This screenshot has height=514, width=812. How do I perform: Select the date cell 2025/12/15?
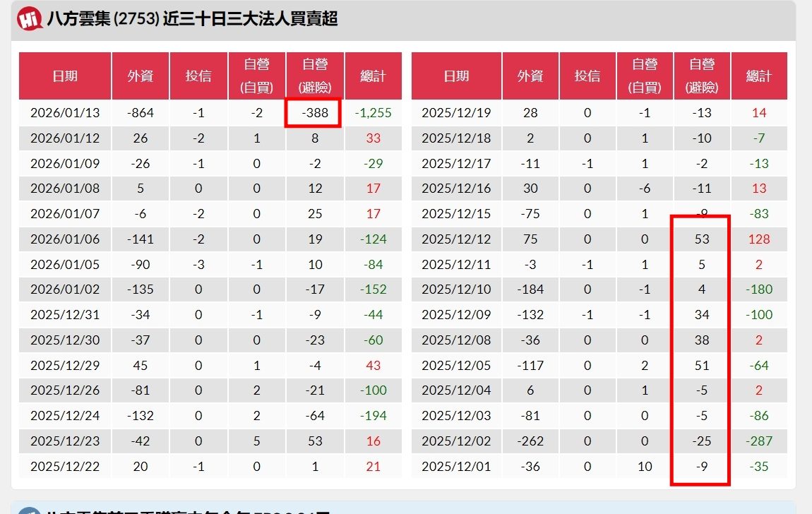(x=456, y=214)
